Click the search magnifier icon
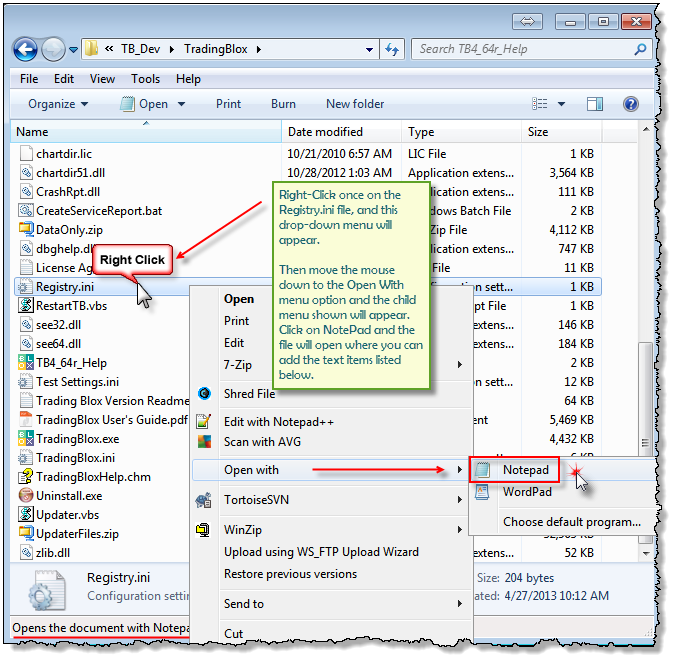This screenshot has width=677, height=662. [640, 49]
